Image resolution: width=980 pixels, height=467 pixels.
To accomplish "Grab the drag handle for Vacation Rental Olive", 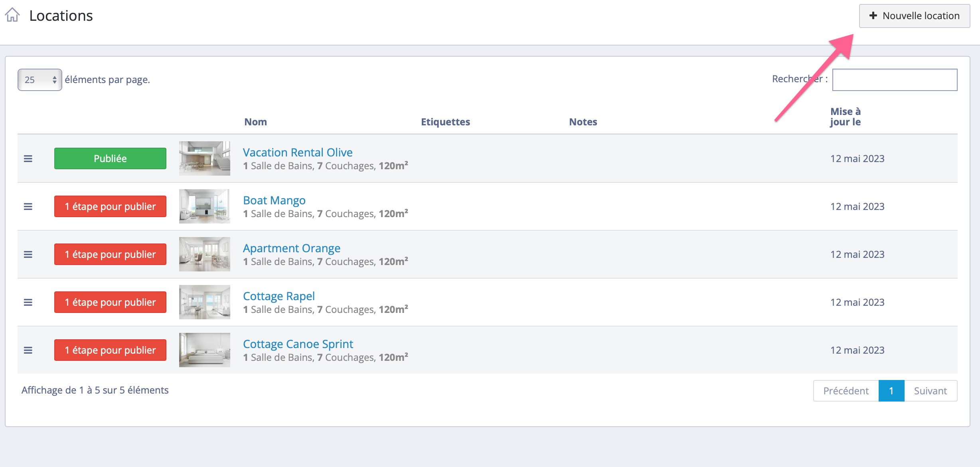I will click(x=28, y=158).
